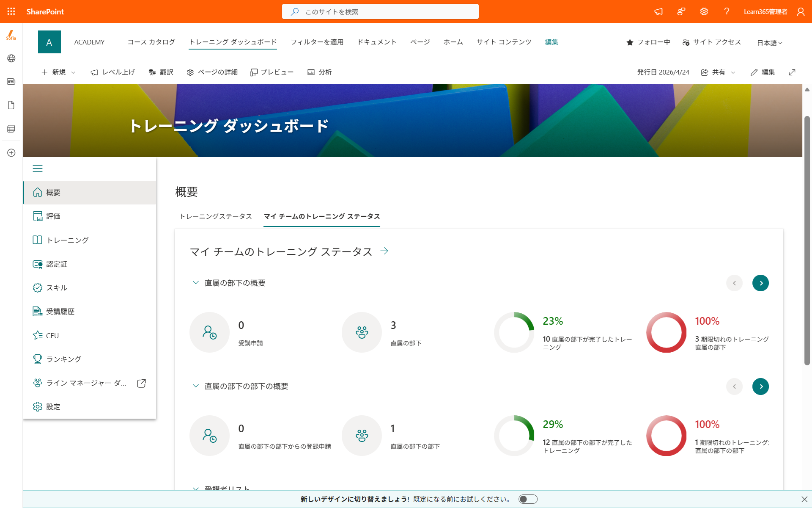Open the files page icon in left rail

click(x=11, y=105)
